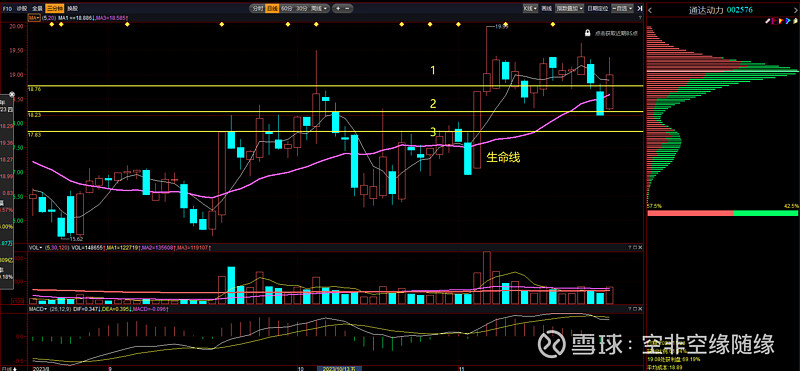Go to next stock with right arrow
Screen dimensions: 800x371
[x=795, y=10]
